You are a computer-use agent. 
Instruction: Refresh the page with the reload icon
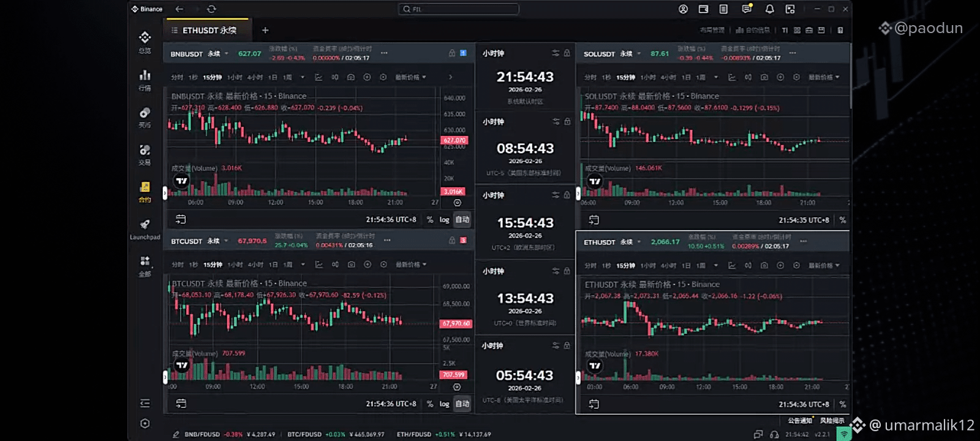211,9
